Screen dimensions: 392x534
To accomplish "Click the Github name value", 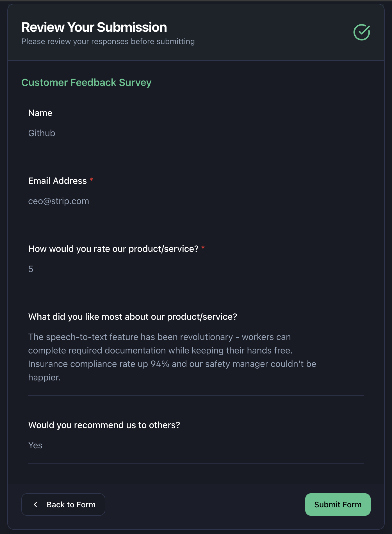I will [x=42, y=133].
